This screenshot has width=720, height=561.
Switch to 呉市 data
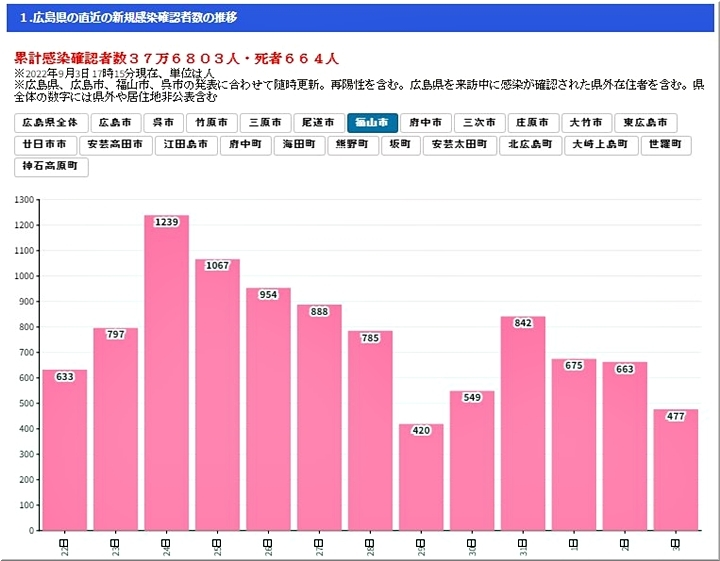(163, 123)
